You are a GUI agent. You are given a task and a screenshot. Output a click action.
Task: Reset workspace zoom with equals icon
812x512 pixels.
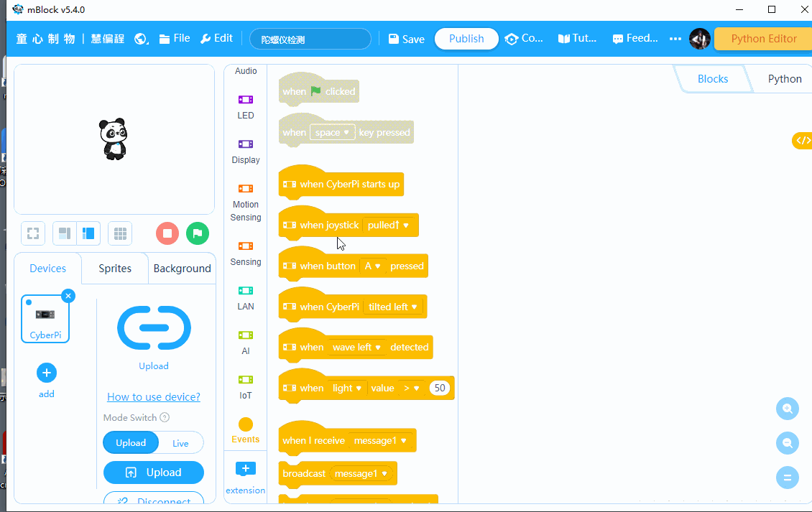[x=788, y=478]
